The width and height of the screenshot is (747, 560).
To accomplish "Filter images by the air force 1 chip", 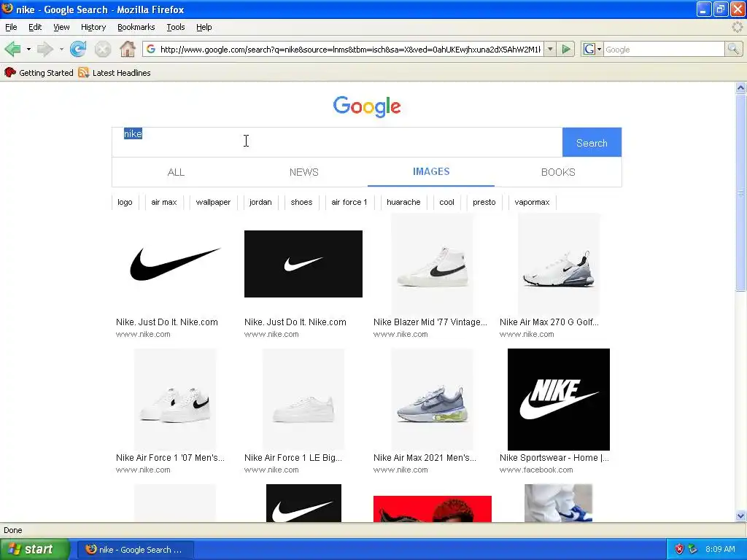I will click(349, 203).
